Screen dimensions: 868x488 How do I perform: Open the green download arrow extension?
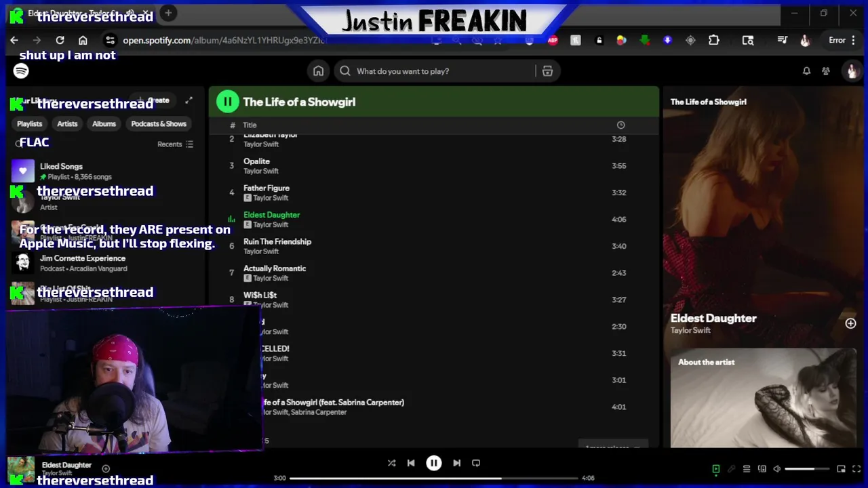(x=644, y=40)
